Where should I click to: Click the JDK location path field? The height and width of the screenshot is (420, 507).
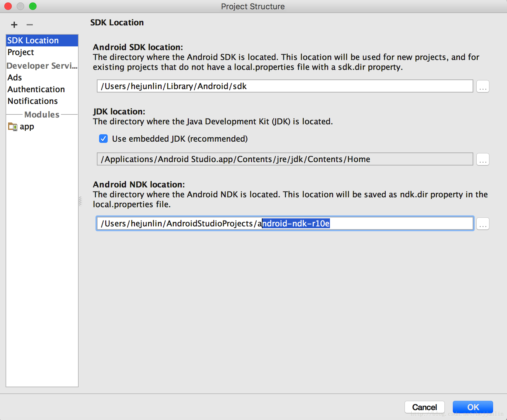pyautogui.click(x=285, y=159)
